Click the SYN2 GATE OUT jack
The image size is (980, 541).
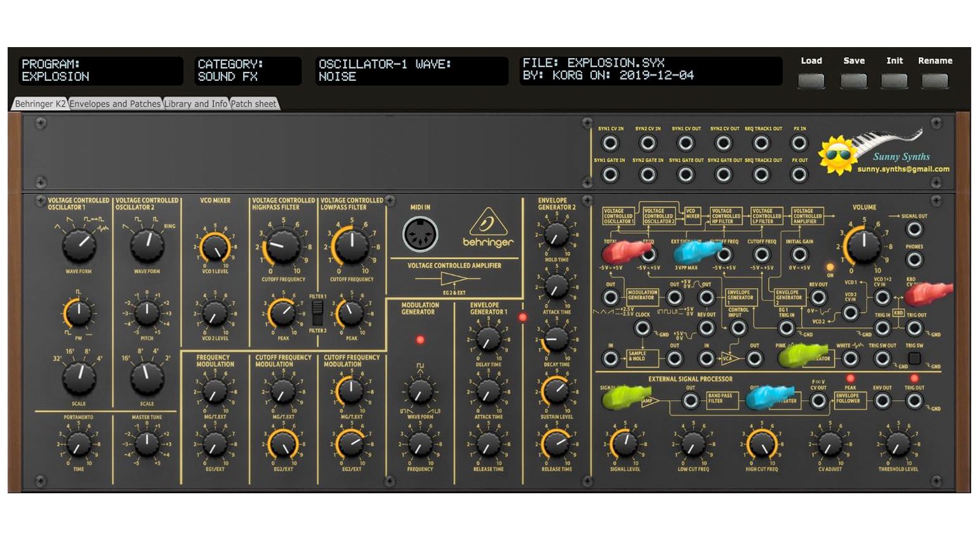click(x=724, y=174)
